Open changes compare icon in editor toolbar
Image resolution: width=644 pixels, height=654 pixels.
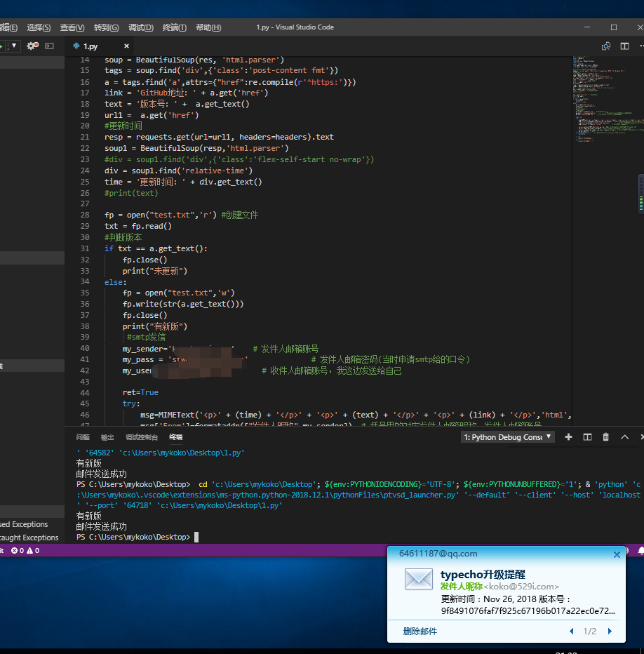click(606, 46)
